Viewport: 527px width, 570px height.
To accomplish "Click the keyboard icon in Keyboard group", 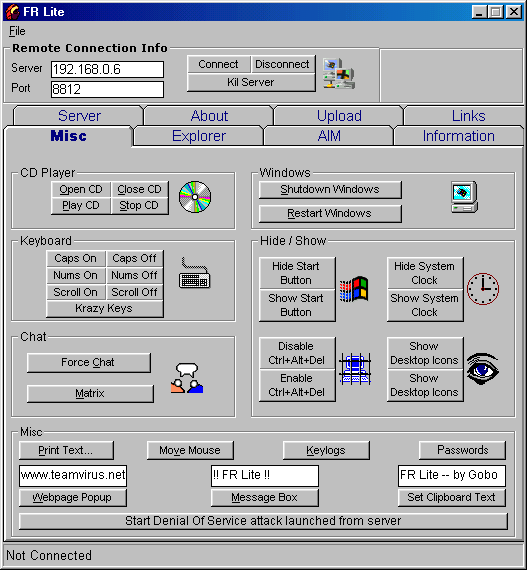I will click(195, 273).
